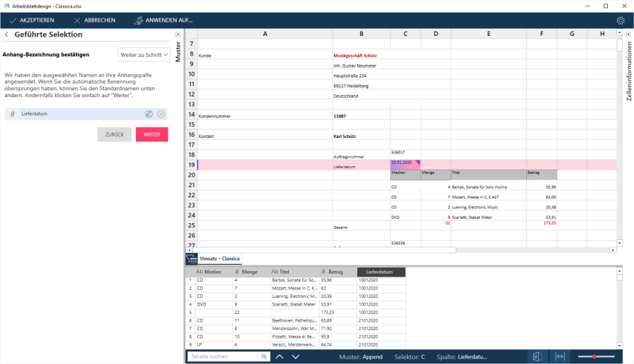This screenshot has width=634, height=364.
Task: Go to next search result arrow
Action: tap(296, 356)
